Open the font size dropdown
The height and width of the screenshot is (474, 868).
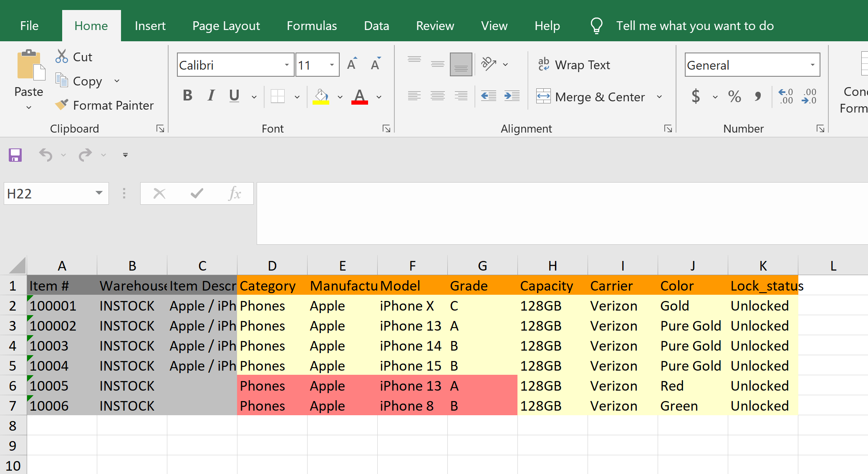(332, 65)
